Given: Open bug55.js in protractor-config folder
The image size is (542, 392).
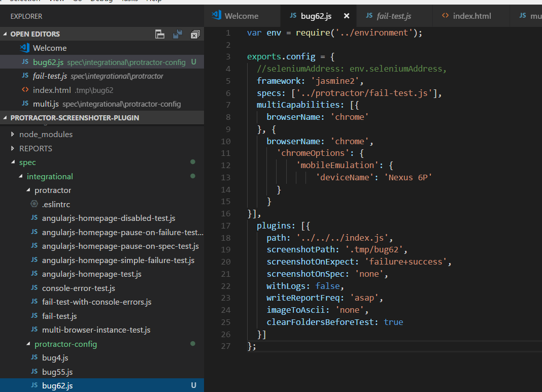Looking at the screenshot, I should (102, 372).
